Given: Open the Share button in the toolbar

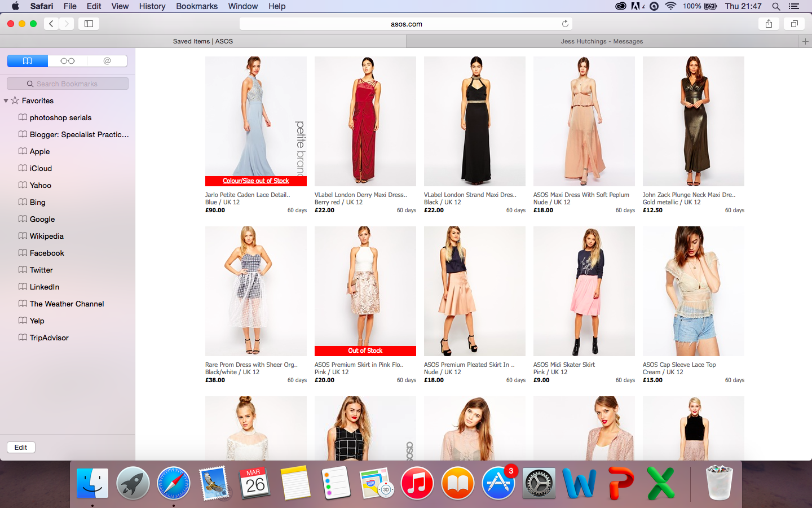Looking at the screenshot, I should coord(769,24).
